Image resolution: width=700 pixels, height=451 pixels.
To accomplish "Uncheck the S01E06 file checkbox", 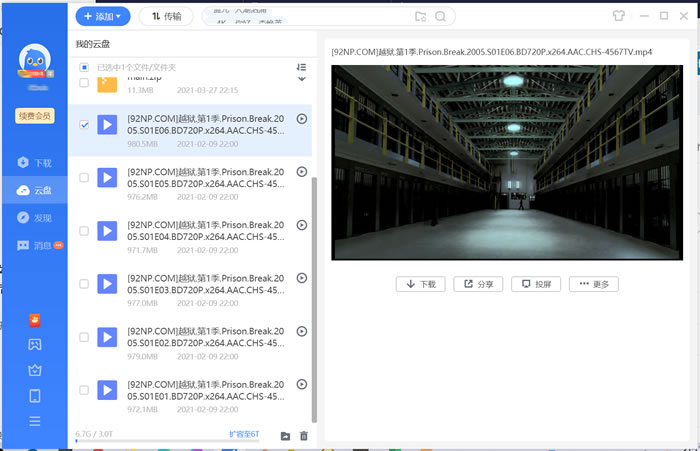I will point(84,125).
